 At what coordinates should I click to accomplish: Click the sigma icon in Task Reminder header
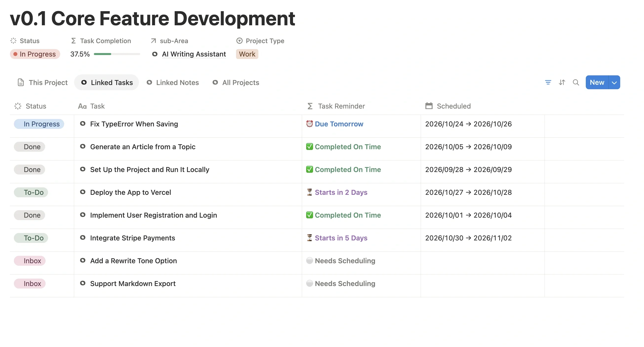click(310, 106)
